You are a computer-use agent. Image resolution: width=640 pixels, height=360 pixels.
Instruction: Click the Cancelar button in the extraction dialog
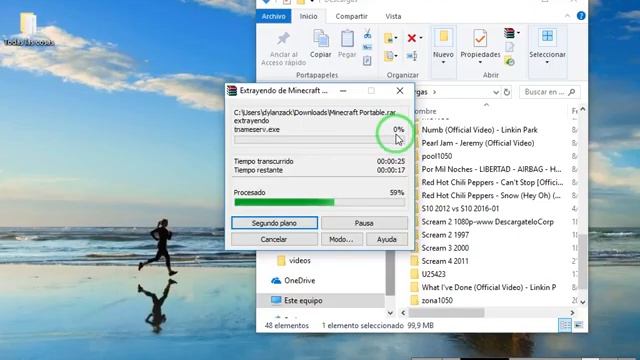click(x=274, y=239)
